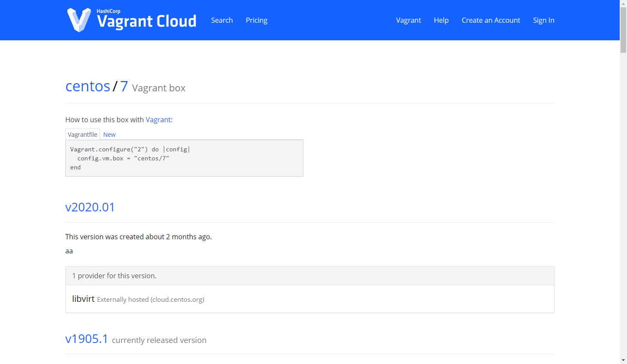This screenshot has height=364, width=627.
Task: Click the scrollbar down arrow
Action: (623, 360)
